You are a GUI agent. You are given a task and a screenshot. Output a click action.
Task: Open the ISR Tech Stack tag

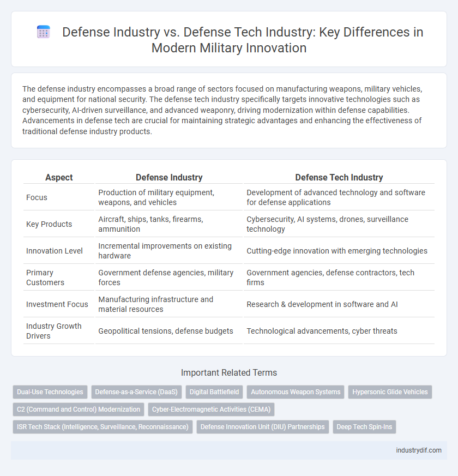click(103, 427)
